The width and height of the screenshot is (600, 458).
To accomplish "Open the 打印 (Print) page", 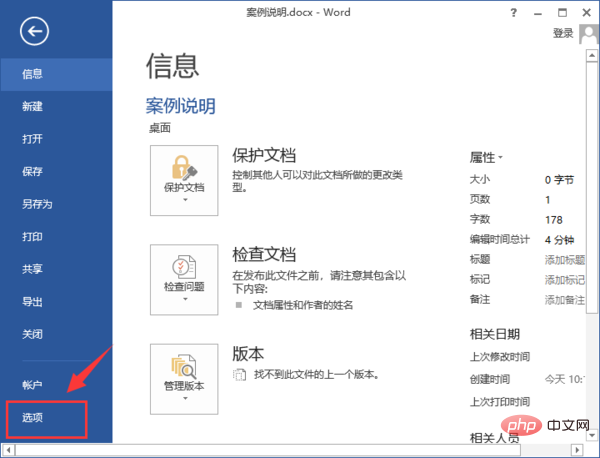I will tap(33, 236).
